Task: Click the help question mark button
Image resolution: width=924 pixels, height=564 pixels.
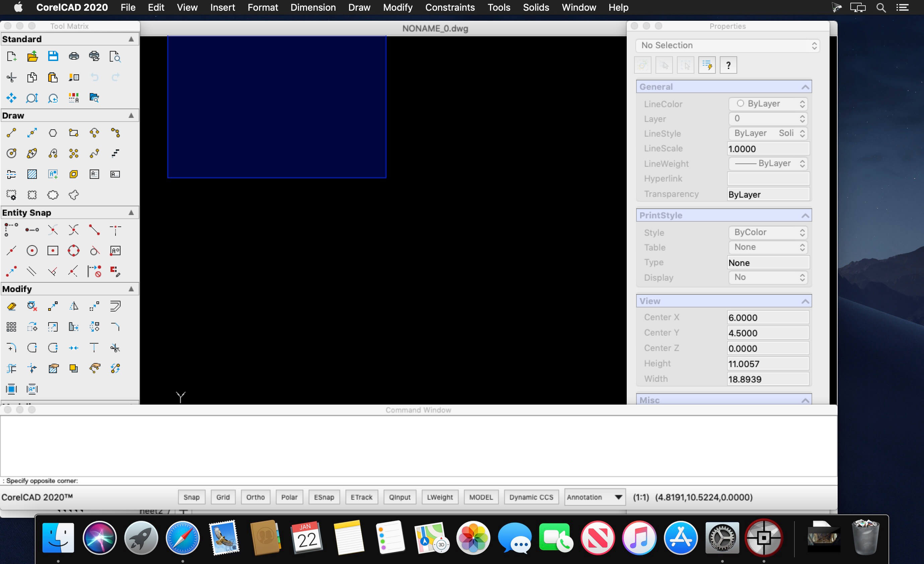Action: (x=728, y=66)
